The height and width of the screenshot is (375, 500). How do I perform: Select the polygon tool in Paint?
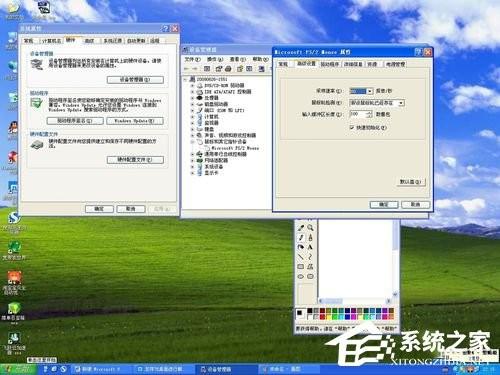[310, 267]
